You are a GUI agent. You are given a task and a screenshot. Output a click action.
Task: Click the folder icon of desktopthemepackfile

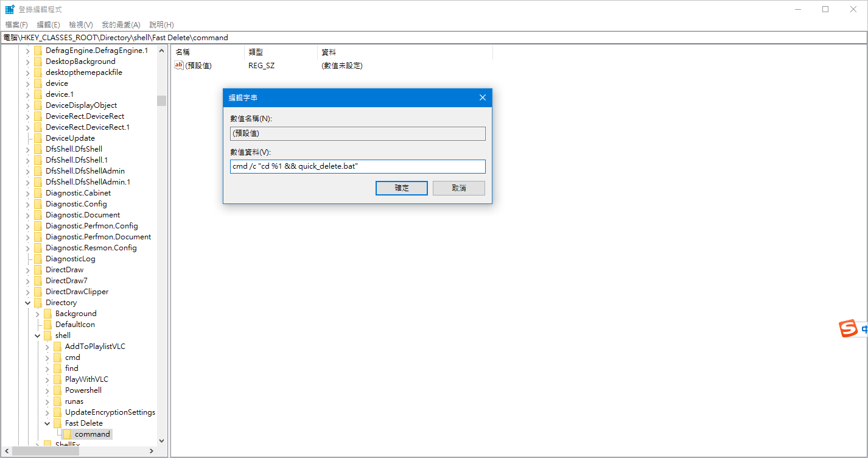(x=38, y=72)
